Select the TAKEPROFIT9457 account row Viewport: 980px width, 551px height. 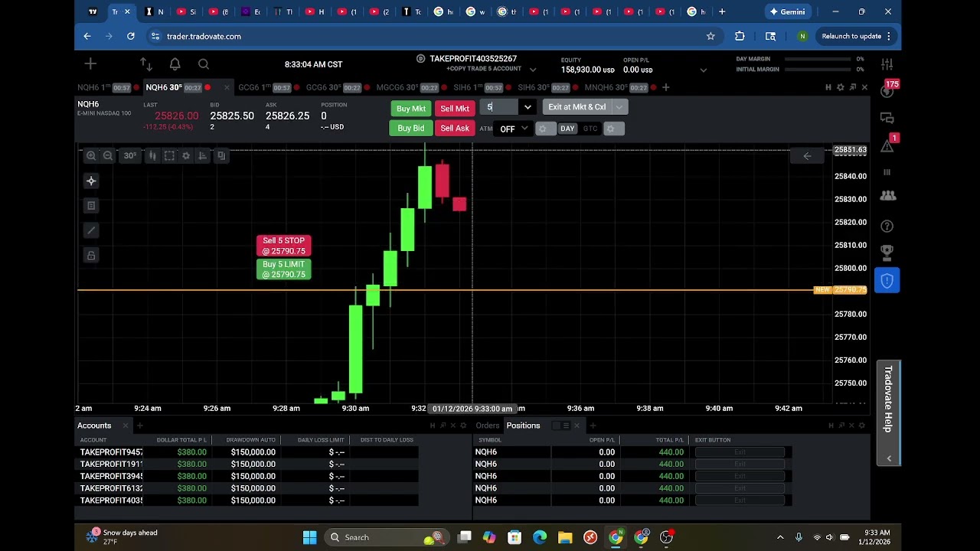(247, 452)
